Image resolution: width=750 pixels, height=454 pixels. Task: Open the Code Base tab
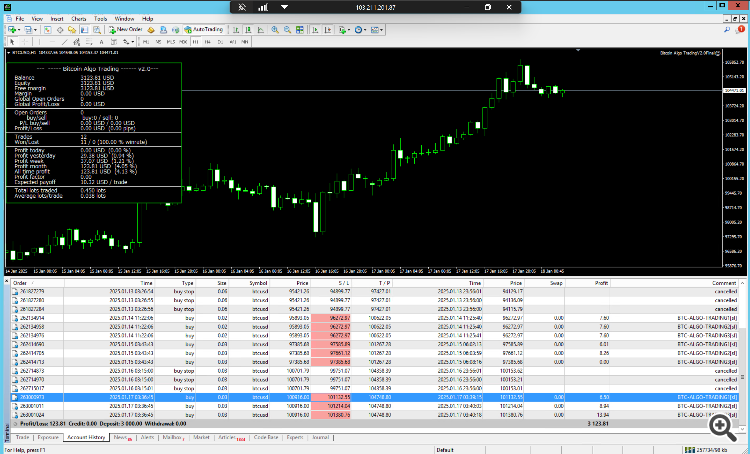[266, 437]
